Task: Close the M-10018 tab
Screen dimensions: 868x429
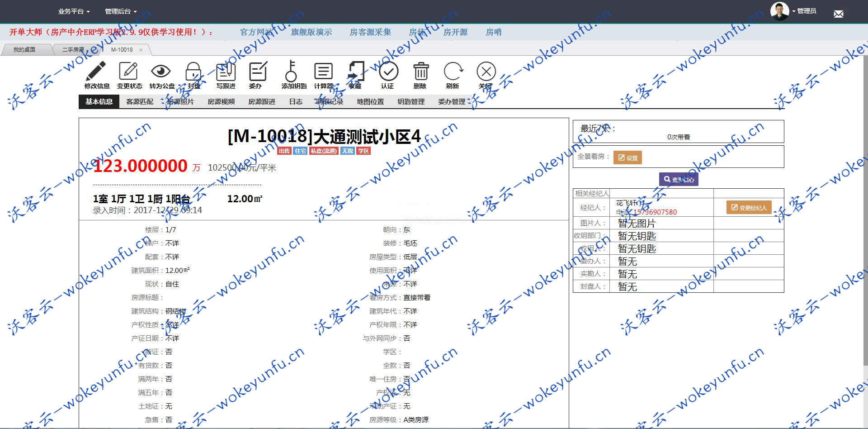Action: pos(141,50)
